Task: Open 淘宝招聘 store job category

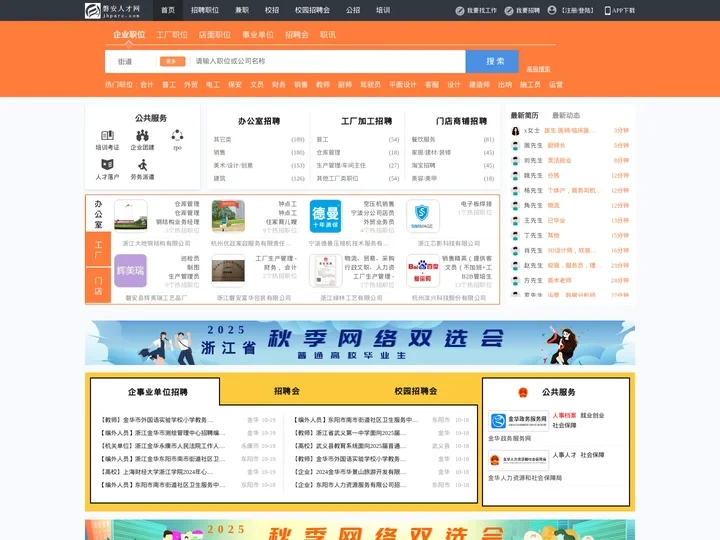Action: pos(423,165)
